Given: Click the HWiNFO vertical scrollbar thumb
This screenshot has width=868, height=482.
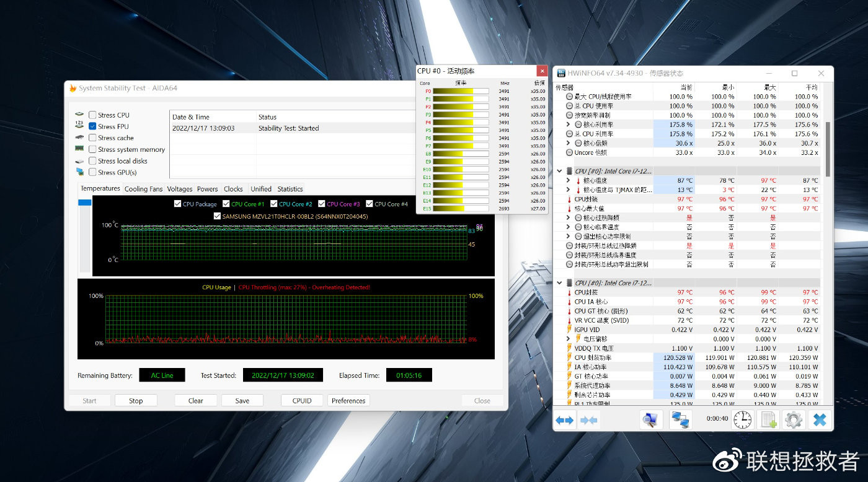Looking at the screenshot, I should (x=829, y=149).
